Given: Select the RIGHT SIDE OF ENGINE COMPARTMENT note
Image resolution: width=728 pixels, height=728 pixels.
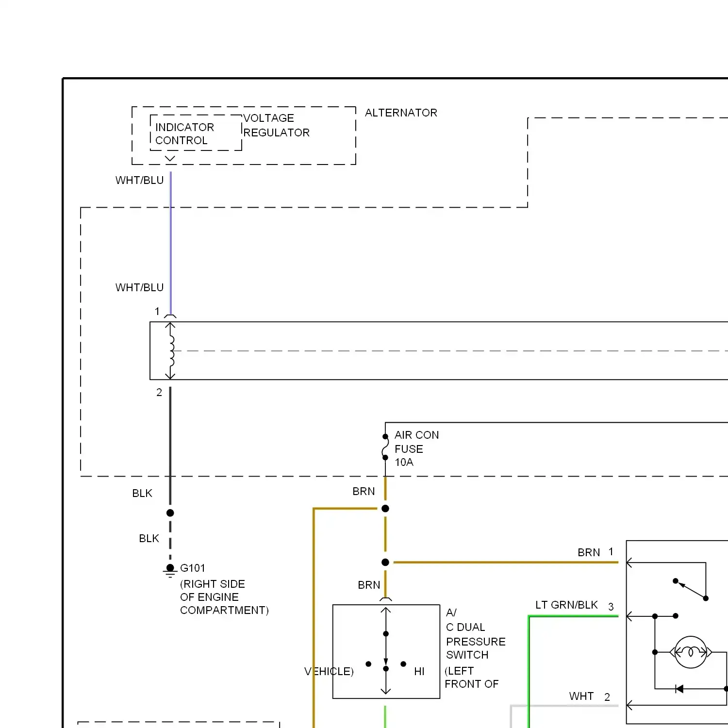Looking at the screenshot, I should pos(224,597).
